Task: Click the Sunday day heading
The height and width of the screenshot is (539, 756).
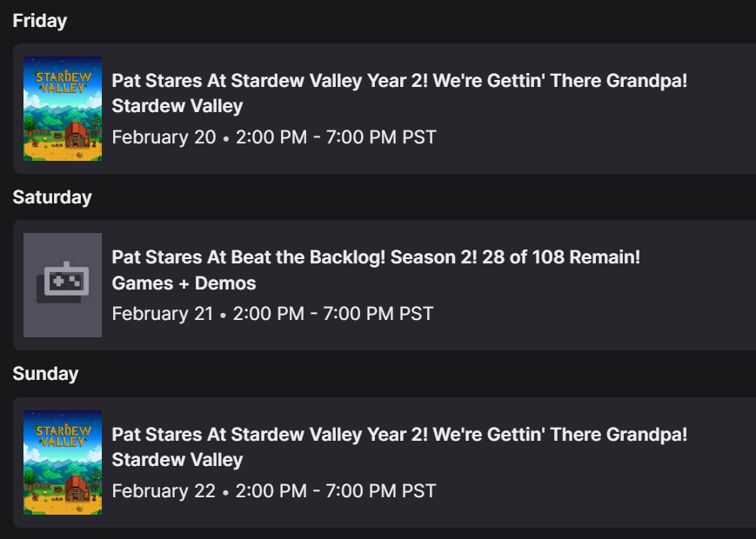Action: [x=45, y=374]
